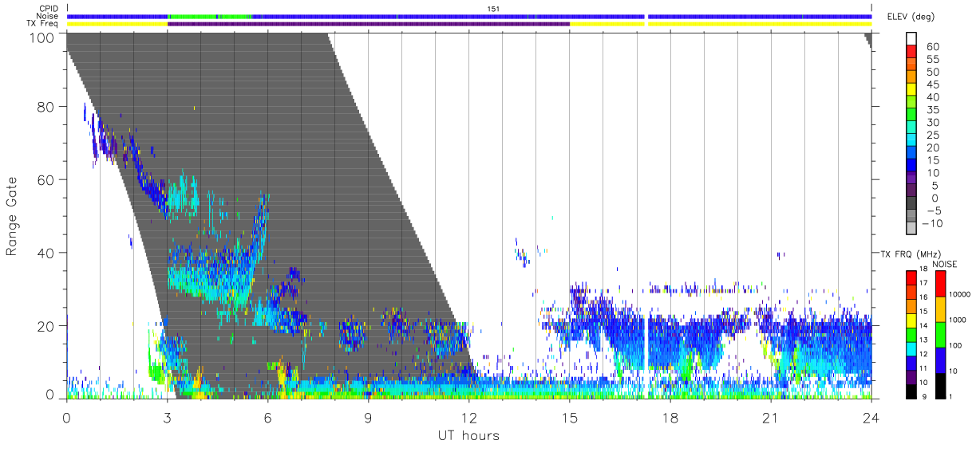Click the 'CPID' row label at top

point(49,9)
